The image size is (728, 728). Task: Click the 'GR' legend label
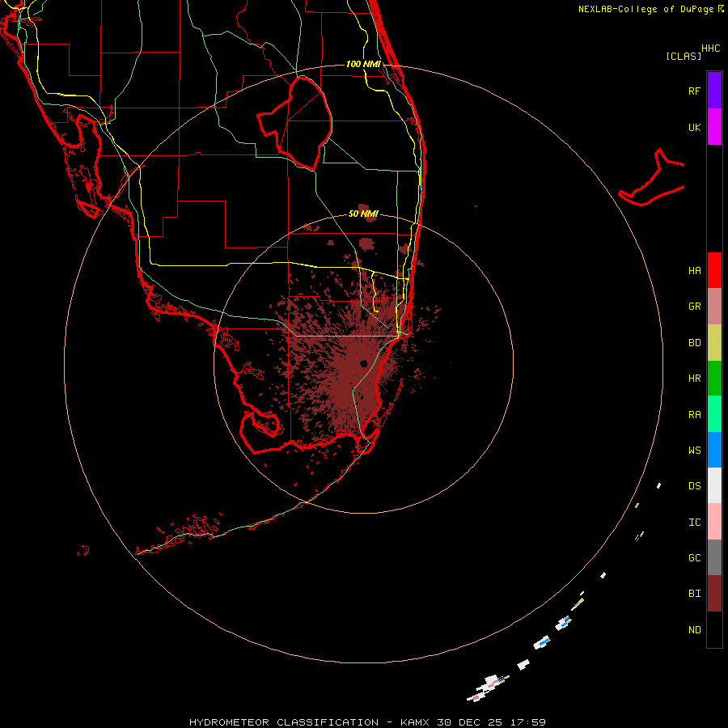694,307
